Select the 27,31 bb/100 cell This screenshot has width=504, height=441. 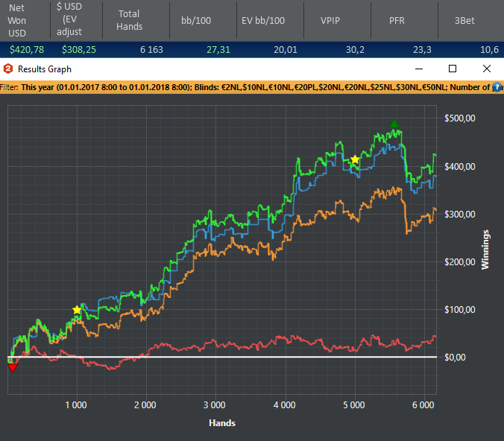pyautogui.click(x=218, y=49)
